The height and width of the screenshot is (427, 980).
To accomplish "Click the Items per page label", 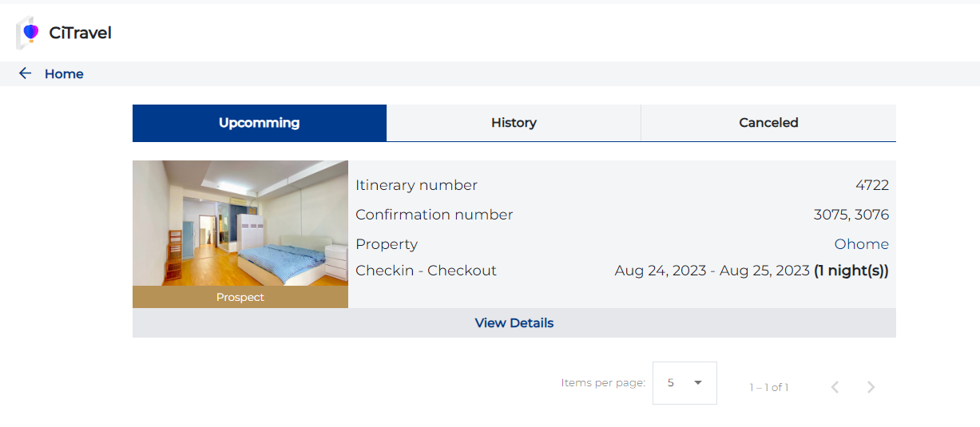I will click(603, 383).
